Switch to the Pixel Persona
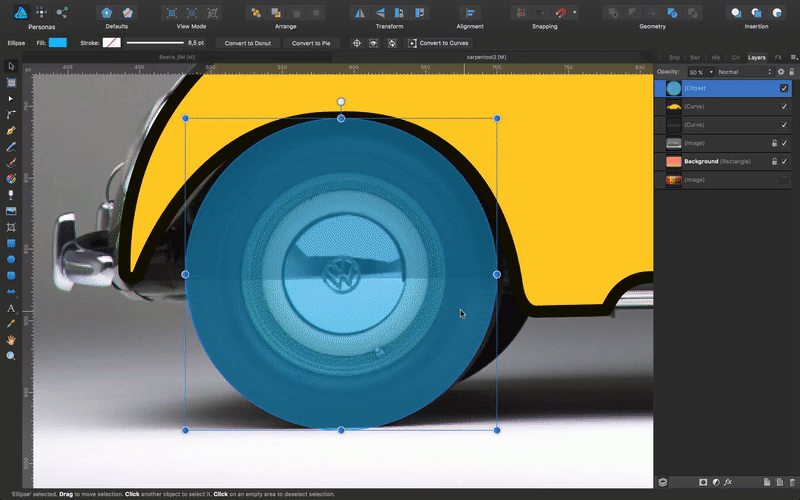Screen dimensions: 800x500 tap(42, 13)
